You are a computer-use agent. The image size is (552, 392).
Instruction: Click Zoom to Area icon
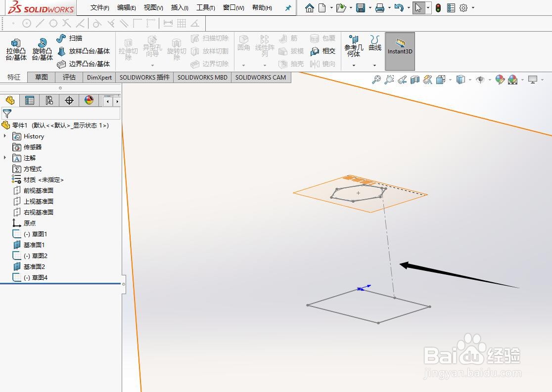coord(389,80)
